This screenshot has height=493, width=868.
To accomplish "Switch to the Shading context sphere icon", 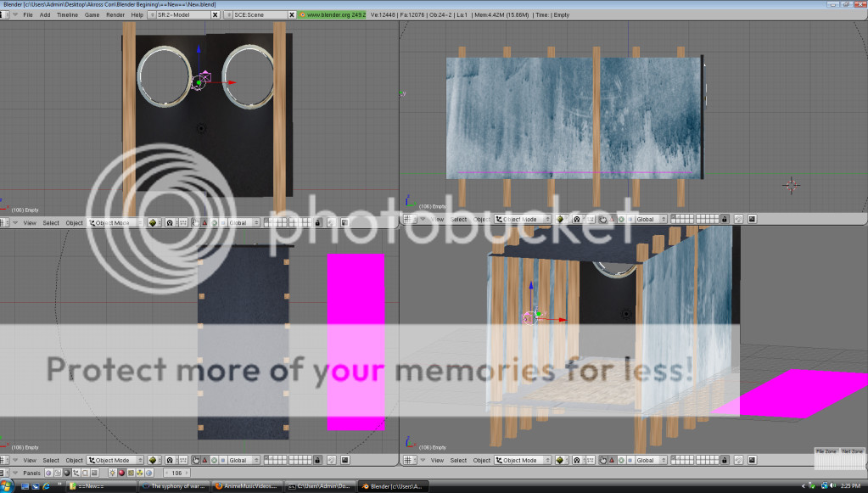I will [67, 473].
